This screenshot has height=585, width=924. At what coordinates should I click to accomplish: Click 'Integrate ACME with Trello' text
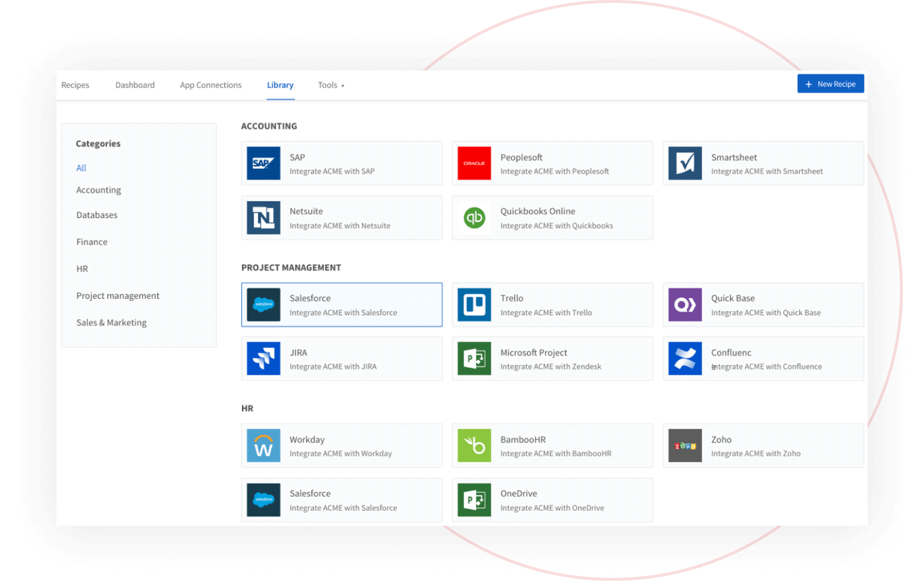tap(546, 313)
